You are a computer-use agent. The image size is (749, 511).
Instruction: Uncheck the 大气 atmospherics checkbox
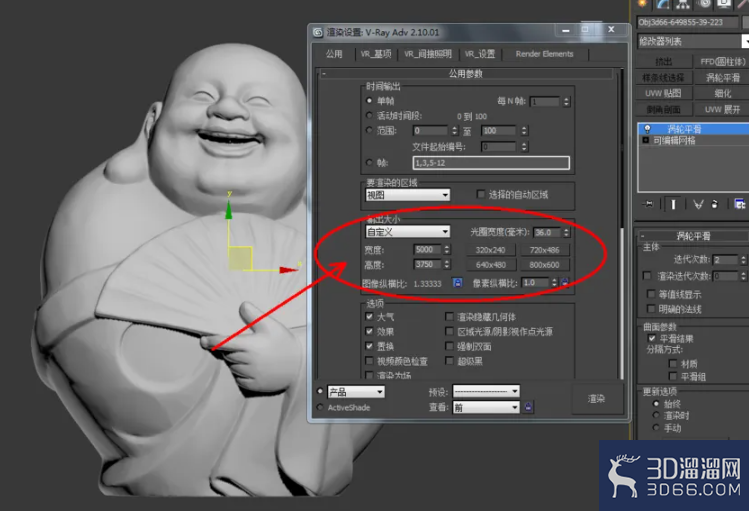(369, 316)
